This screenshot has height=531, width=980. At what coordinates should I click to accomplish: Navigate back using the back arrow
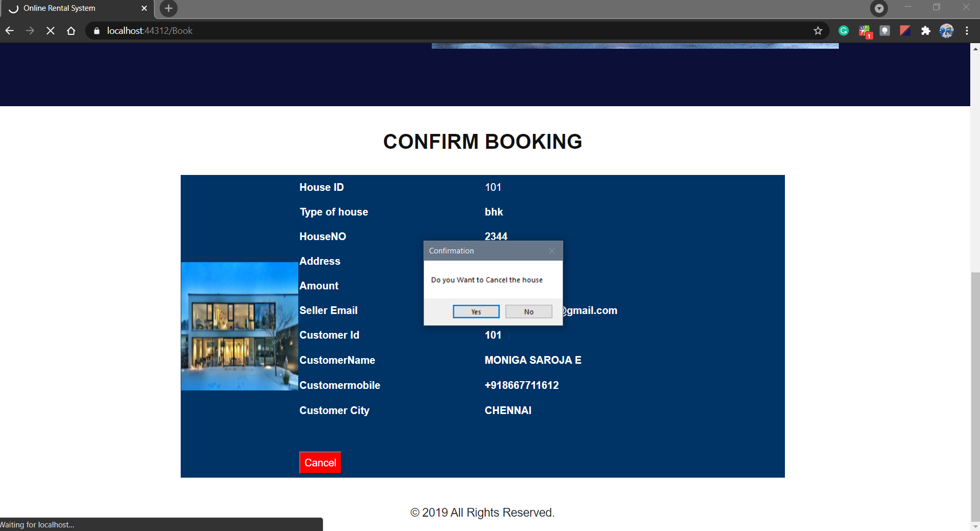[x=9, y=30]
